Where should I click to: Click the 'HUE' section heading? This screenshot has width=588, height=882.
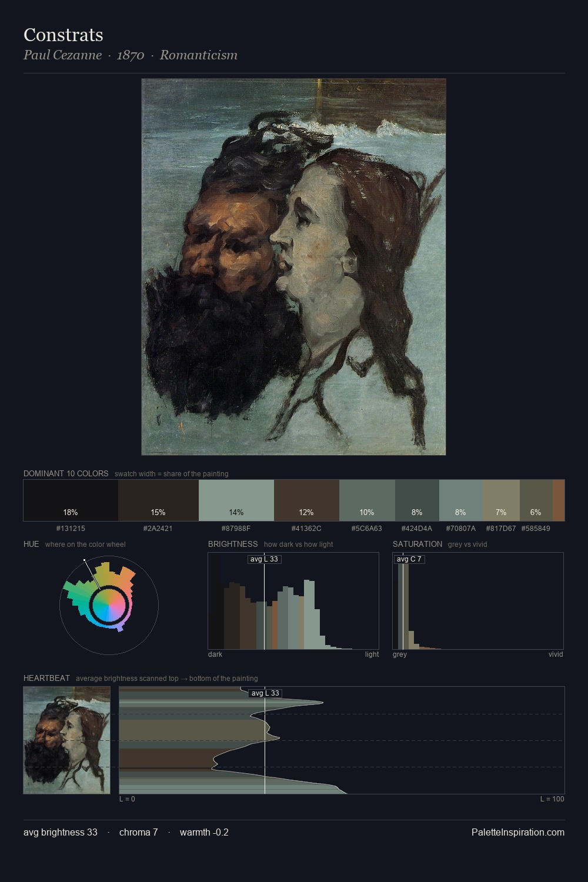coord(31,544)
